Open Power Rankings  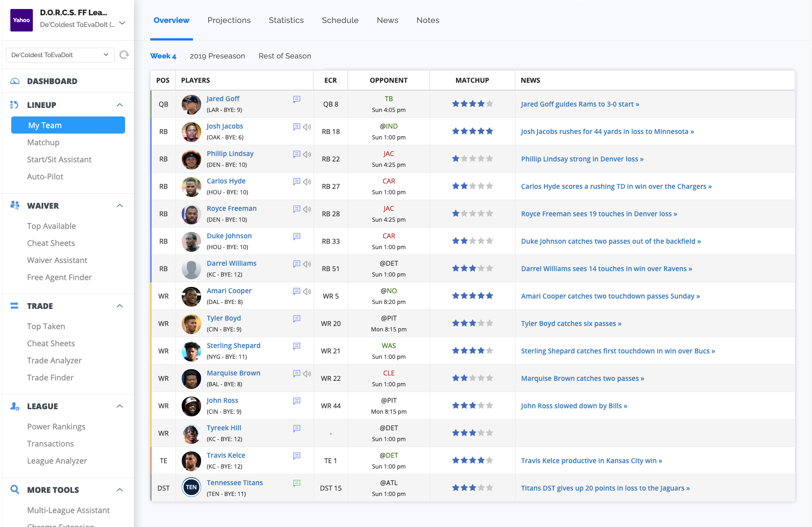click(56, 427)
